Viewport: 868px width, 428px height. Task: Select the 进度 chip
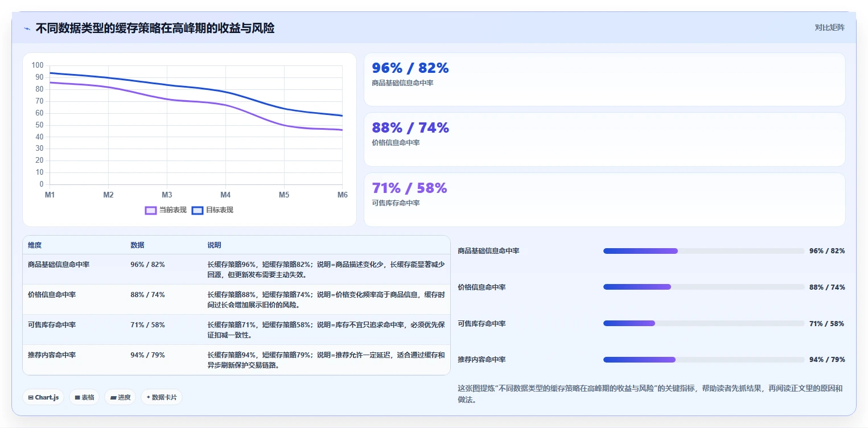(x=120, y=397)
